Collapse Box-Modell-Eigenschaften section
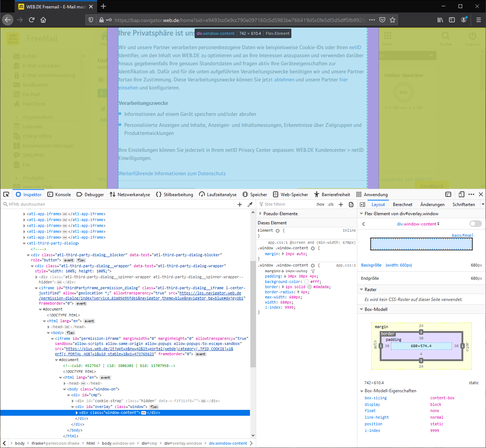 click(x=362, y=391)
